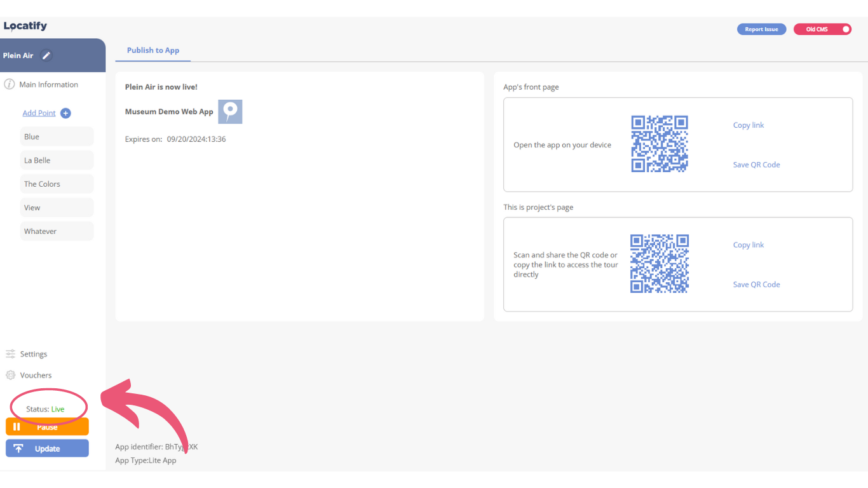Click the Locatify logo
868x488 pixels.
pyautogui.click(x=25, y=26)
